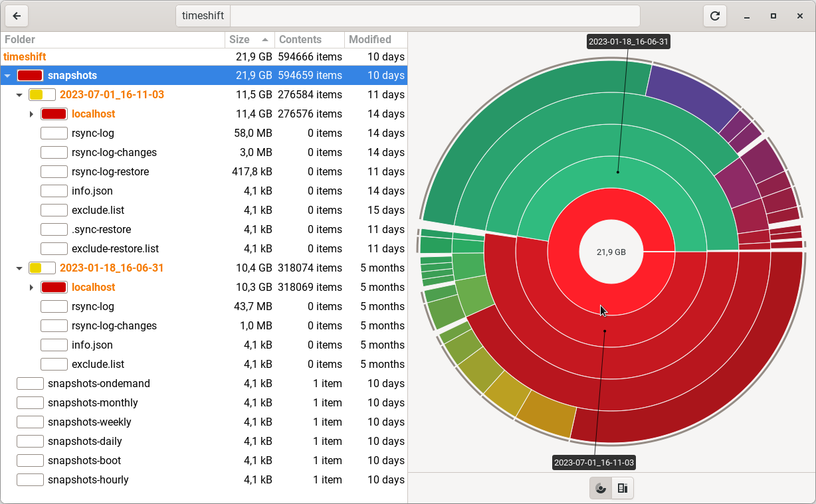Viewport: 816px width, 504px height.
Task: Sort by the Folder column header
Action: (x=112, y=40)
